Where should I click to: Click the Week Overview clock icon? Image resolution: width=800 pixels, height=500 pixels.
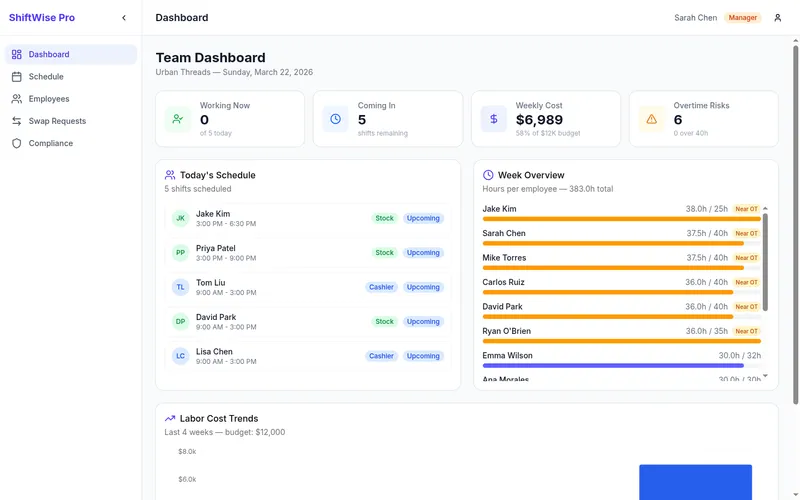click(x=488, y=175)
